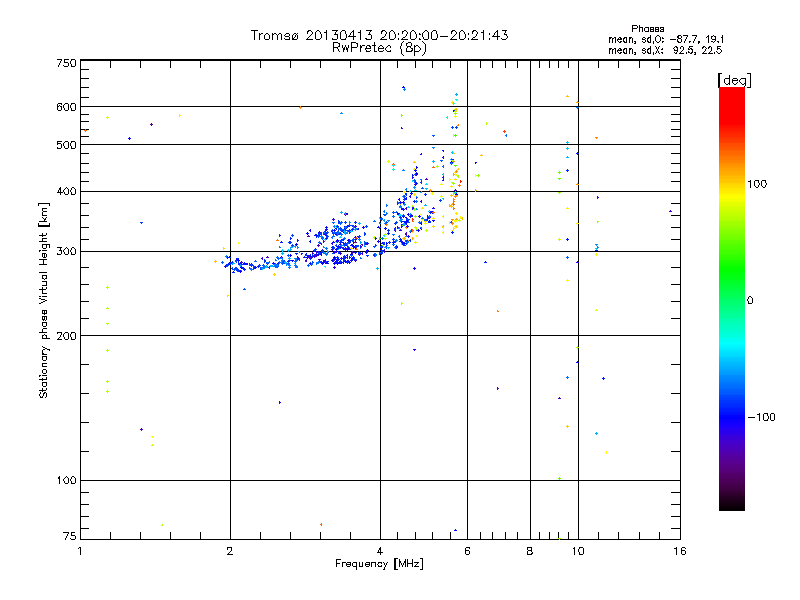The image size is (800, 600).
Task: Click the y-axis tick label '300'
Action: (x=66, y=252)
